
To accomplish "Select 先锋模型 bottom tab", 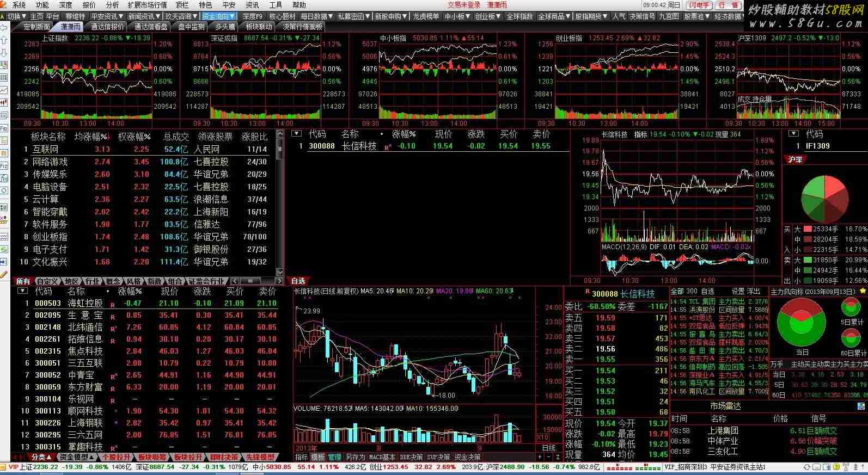I will pyautogui.click(x=260, y=457).
